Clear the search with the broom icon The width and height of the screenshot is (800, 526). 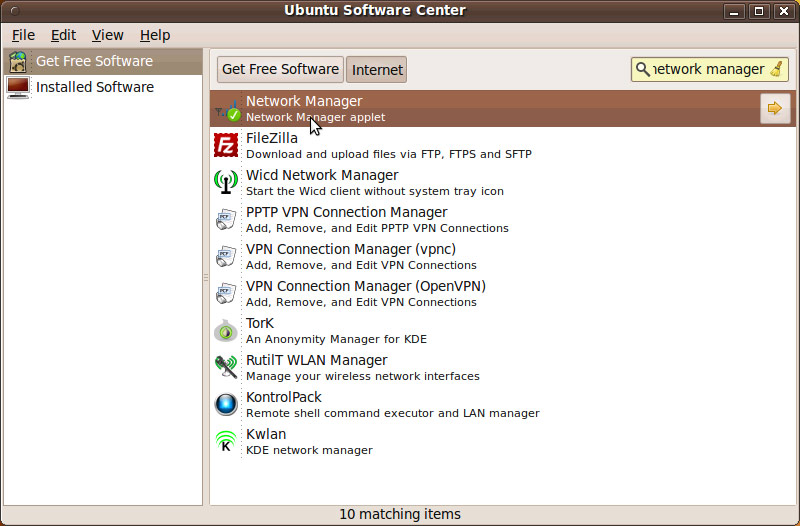point(777,69)
